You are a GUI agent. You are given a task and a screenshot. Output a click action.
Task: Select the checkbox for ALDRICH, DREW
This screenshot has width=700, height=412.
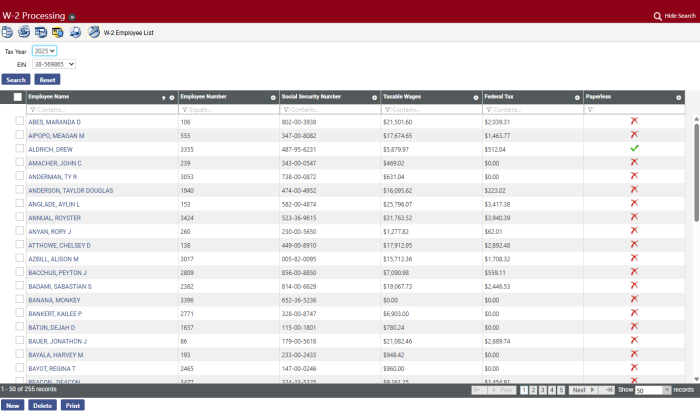pos(19,149)
